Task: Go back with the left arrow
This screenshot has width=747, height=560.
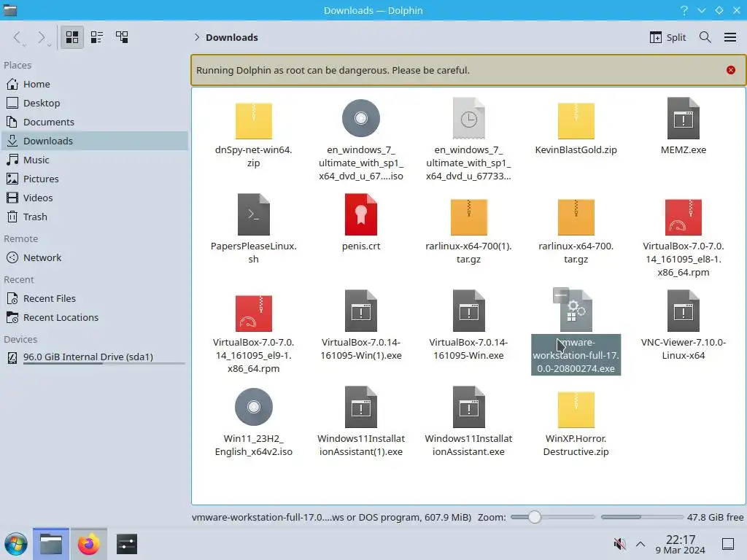Action: tap(18, 38)
